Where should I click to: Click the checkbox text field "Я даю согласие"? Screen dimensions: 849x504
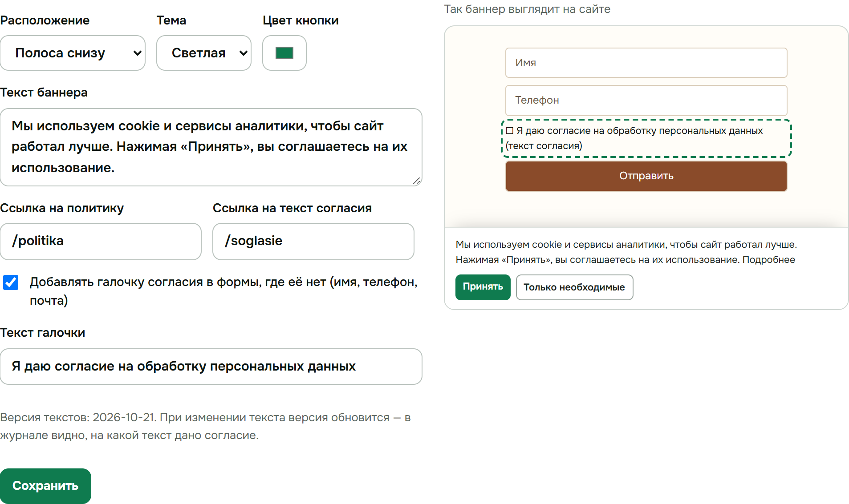click(211, 367)
